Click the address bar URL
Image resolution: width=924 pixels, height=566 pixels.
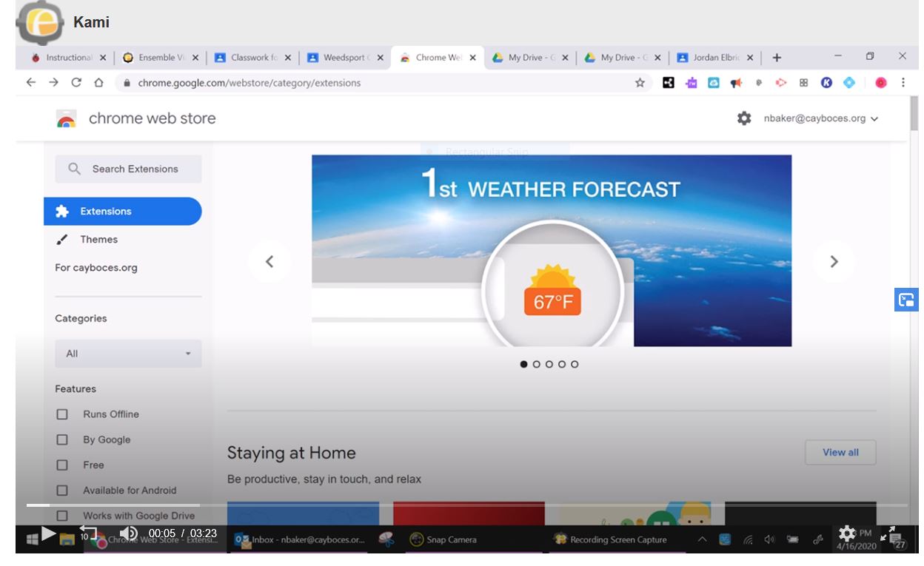(x=250, y=83)
